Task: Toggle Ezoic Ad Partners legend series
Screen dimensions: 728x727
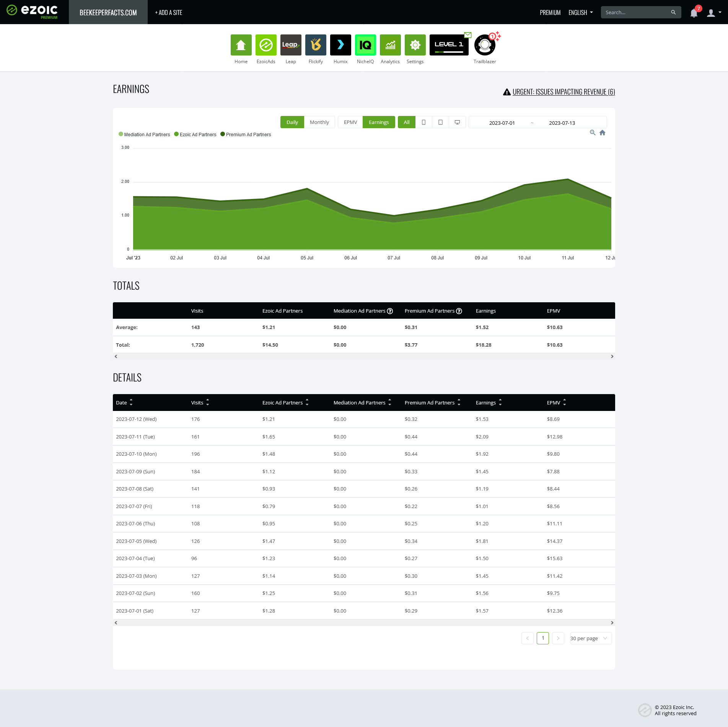Action: pos(195,134)
